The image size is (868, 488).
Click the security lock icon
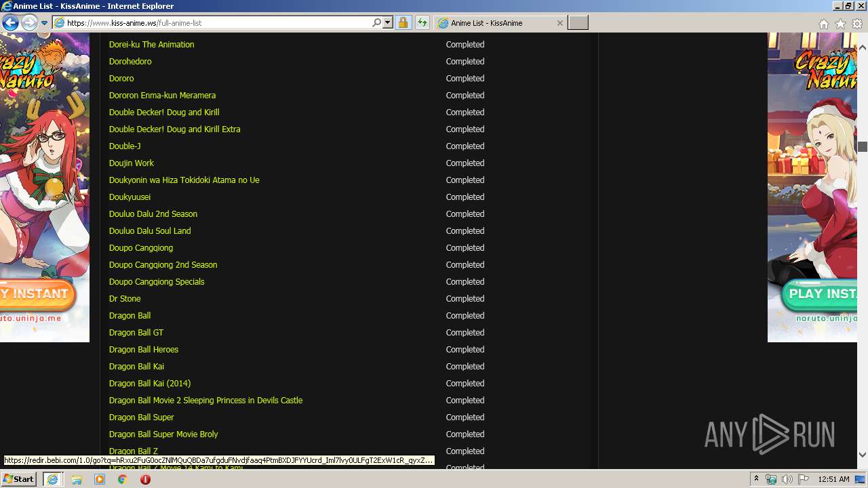coord(403,22)
